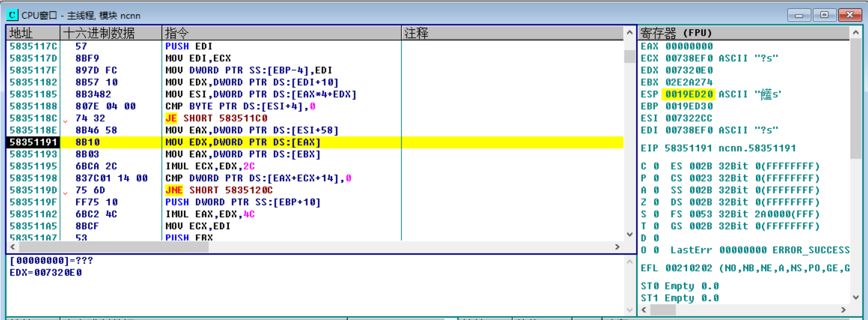Click disassembly horizontal scrollbar left arrow

12,247
